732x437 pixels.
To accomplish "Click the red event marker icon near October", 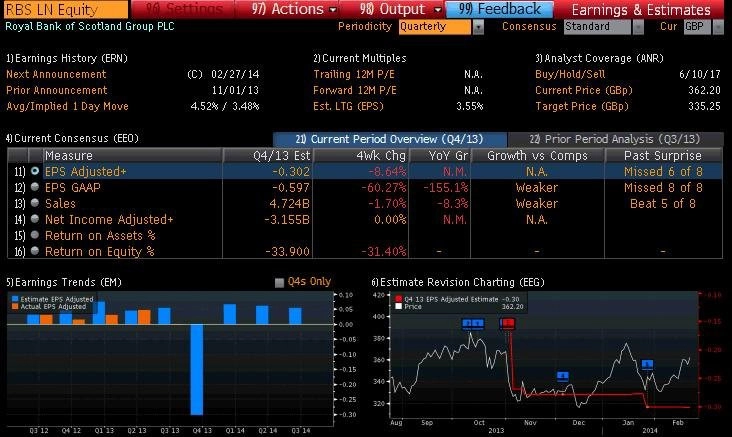I will 507,323.
